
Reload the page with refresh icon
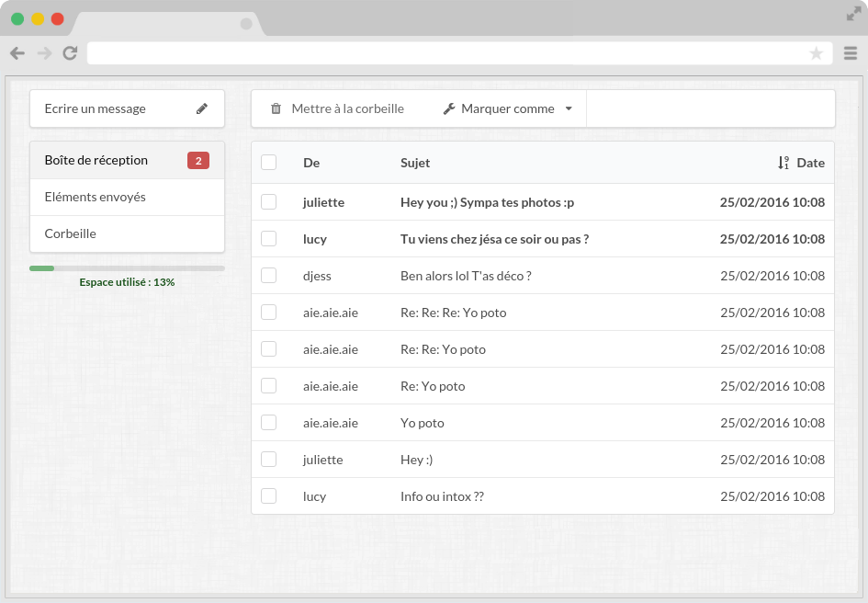[x=70, y=53]
